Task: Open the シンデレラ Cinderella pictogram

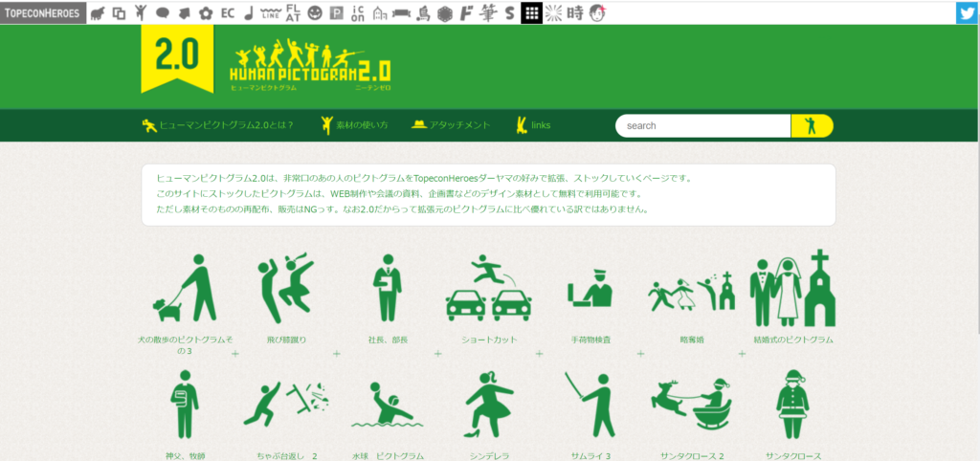Action: (x=489, y=405)
